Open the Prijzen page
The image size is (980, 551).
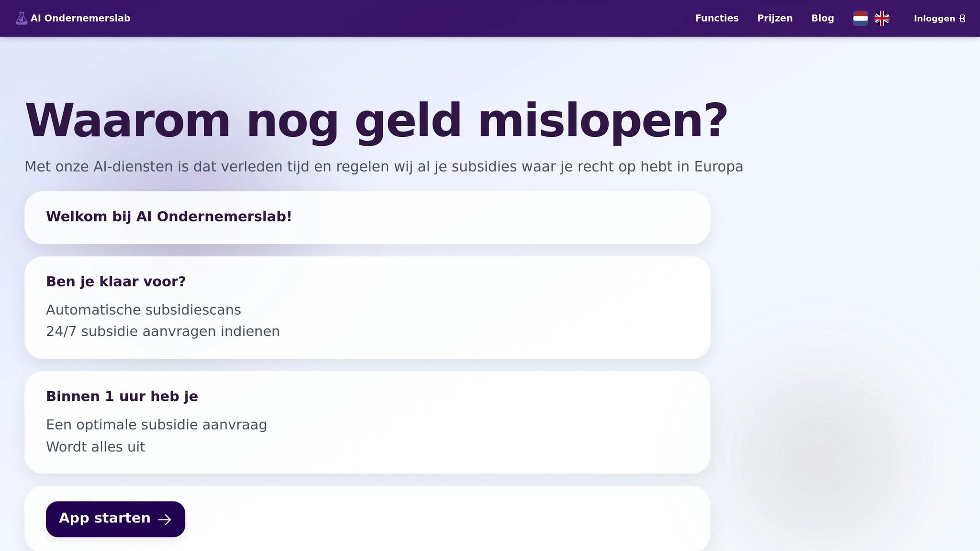coord(774,18)
